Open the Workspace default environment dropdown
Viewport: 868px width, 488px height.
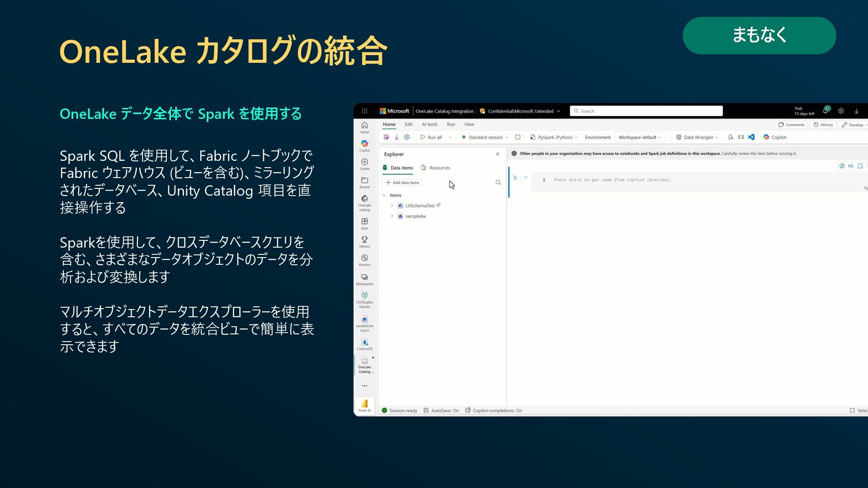coord(639,137)
